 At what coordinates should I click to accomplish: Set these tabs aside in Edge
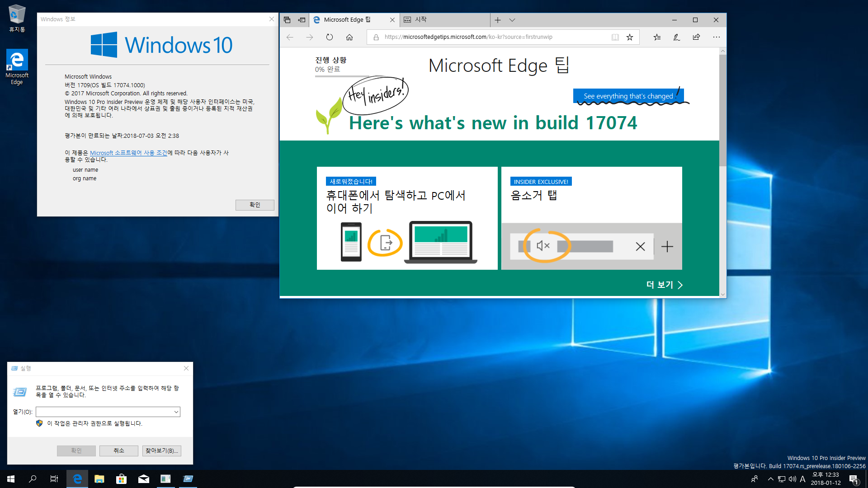302,20
